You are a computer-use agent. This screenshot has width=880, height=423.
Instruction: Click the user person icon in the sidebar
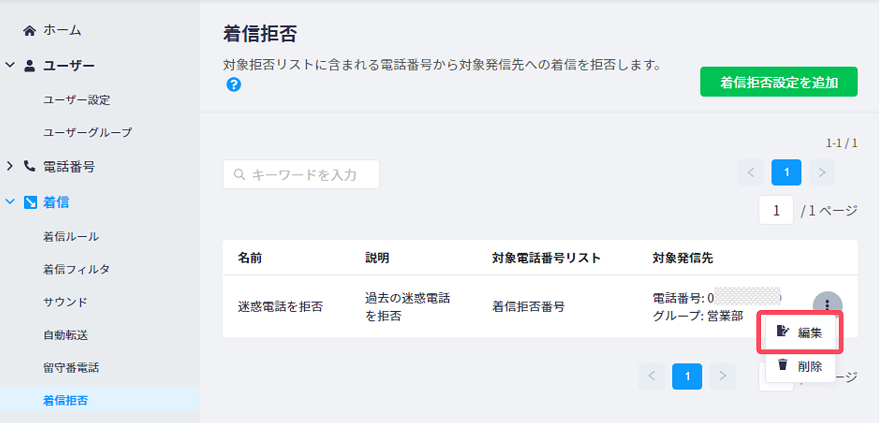pos(30,66)
